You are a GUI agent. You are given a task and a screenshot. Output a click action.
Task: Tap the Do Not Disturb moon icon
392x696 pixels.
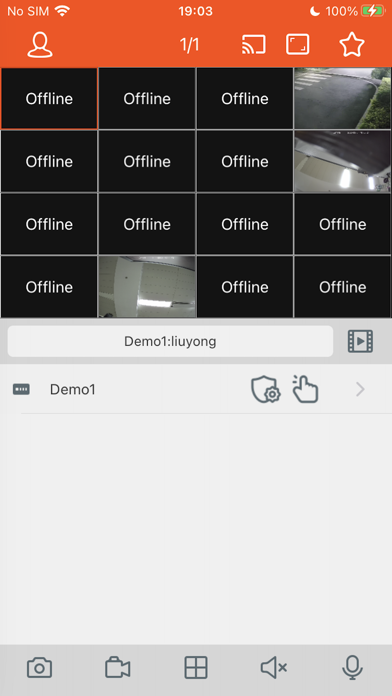click(315, 11)
